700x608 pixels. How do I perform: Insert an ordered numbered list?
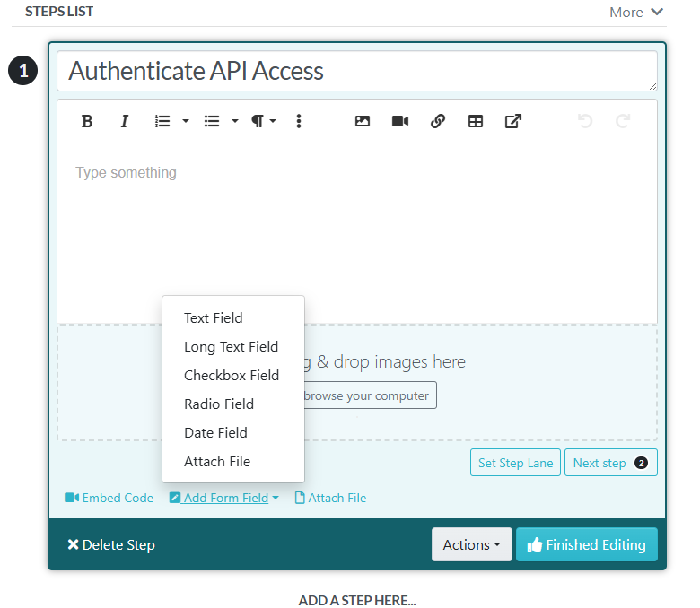(x=162, y=121)
